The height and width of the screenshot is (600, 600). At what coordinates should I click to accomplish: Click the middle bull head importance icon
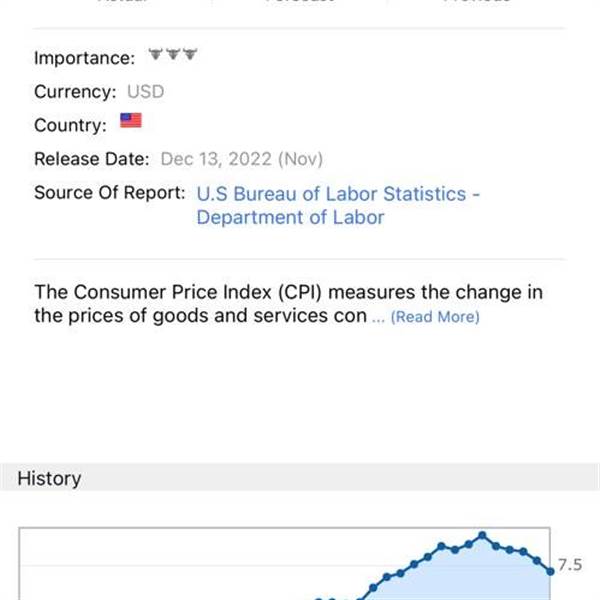(173, 54)
